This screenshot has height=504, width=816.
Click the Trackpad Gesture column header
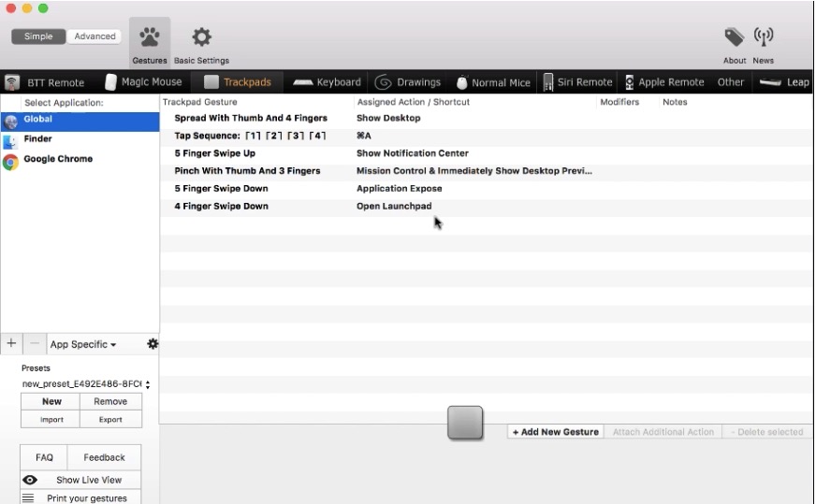click(x=200, y=102)
